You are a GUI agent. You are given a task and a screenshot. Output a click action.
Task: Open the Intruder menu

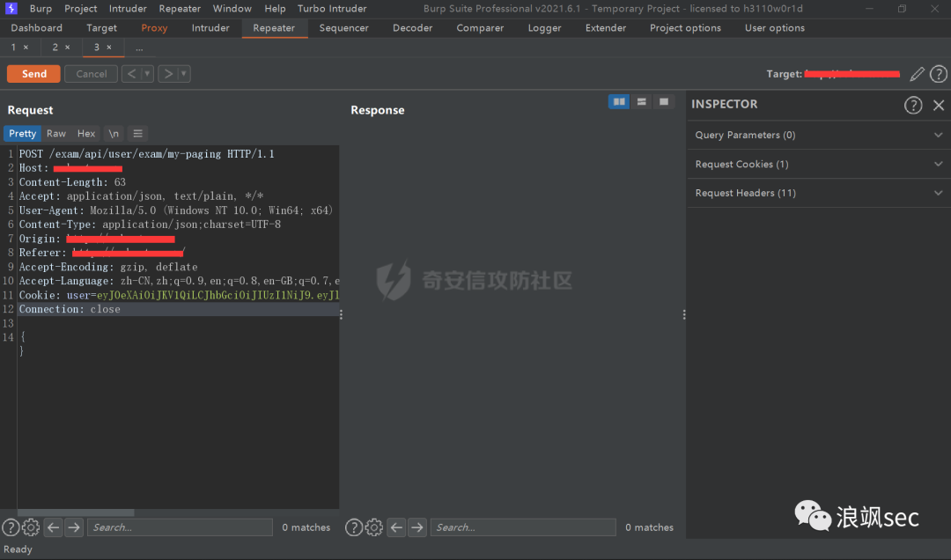[128, 9]
